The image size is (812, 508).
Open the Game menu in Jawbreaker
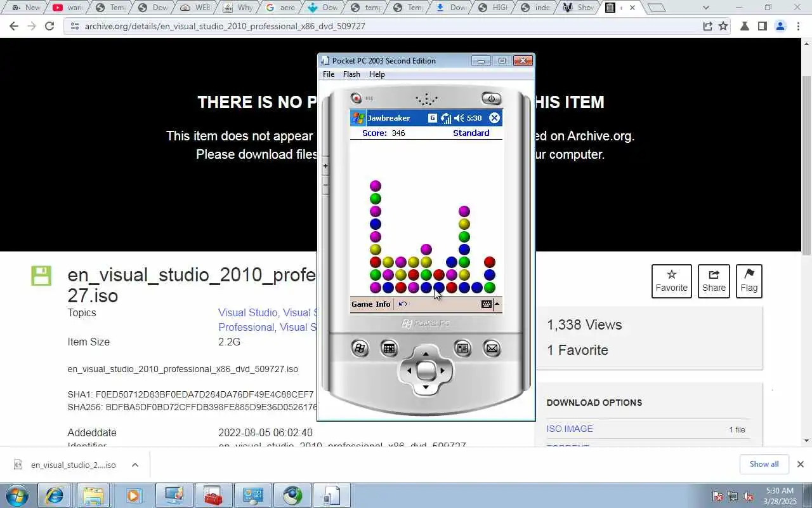coord(362,304)
